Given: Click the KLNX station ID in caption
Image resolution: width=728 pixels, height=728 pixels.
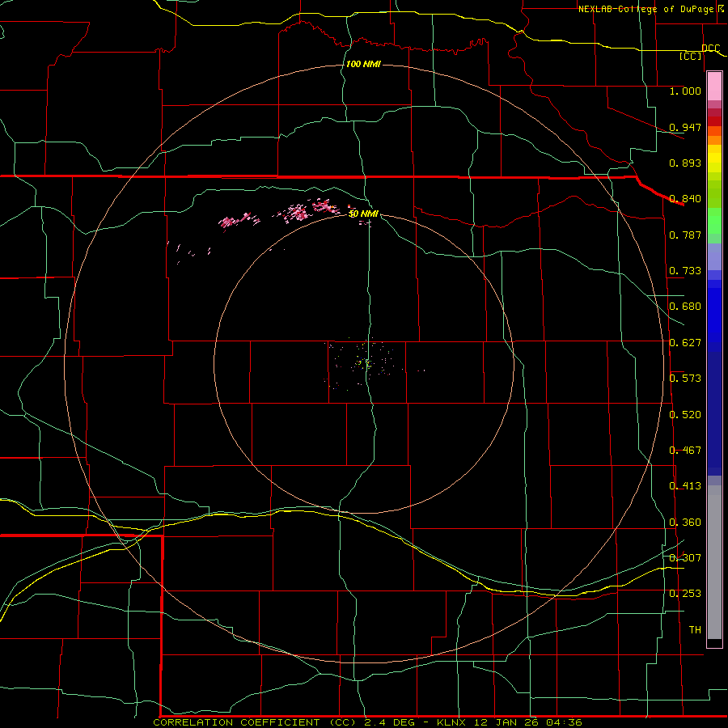Looking at the screenshot, I should (x=452, y=722).
